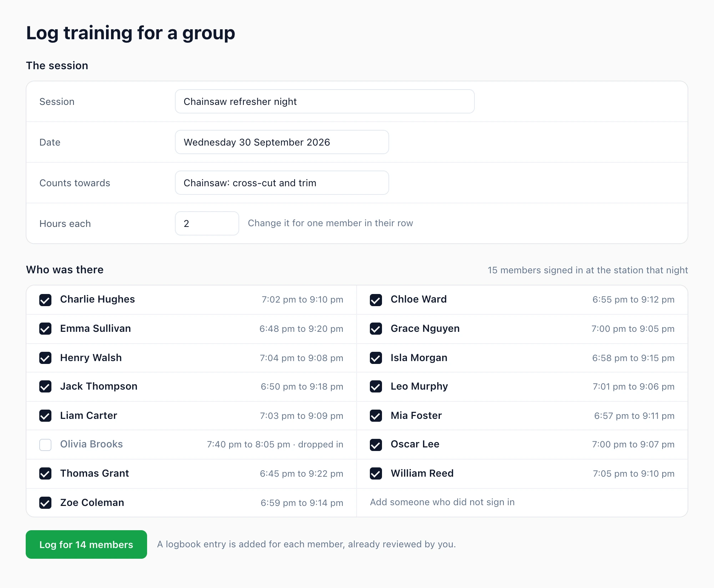Toggle Chloe Ward checkbox
The height and width of the screenshot is (588, 714).
tap(376, 300)
